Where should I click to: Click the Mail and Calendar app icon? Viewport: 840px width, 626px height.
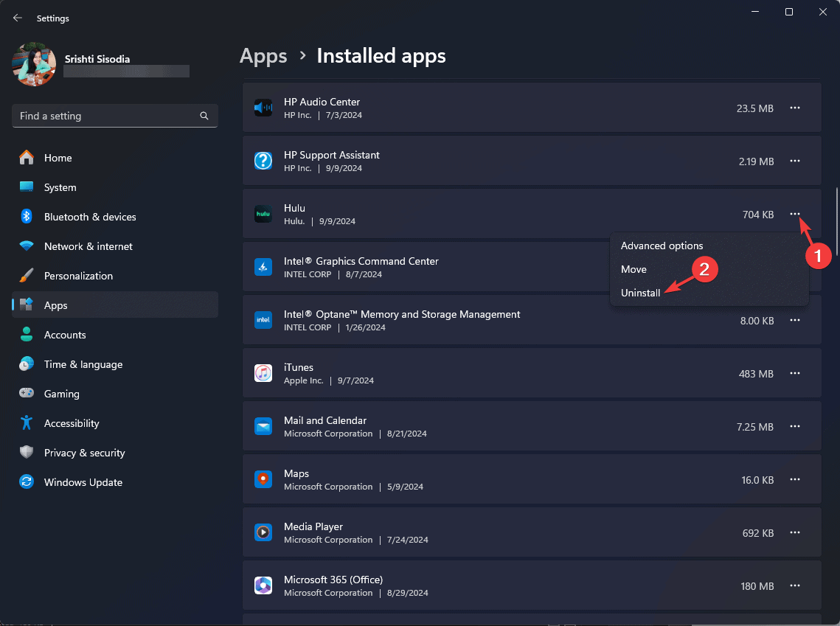click(263, 426)
